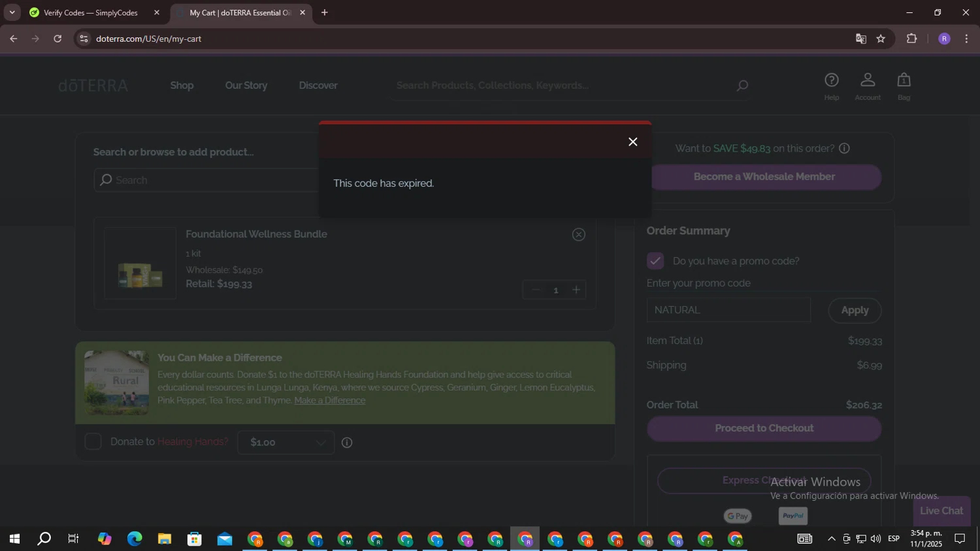Open Mail app from taskbar
This screenshot has height=551, width=980.
click(x=225, y=539)
